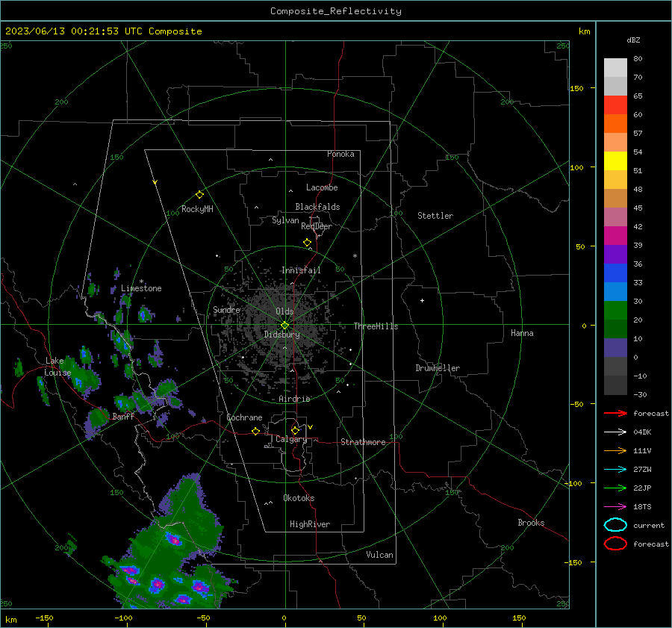Click the Vulcan label
This screenshot has height=628, width=672.
click(379, 555)
